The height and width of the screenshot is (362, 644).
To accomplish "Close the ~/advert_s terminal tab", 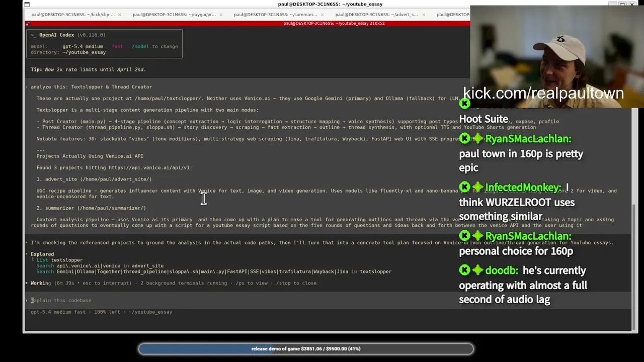I will [x=424, y=15].
